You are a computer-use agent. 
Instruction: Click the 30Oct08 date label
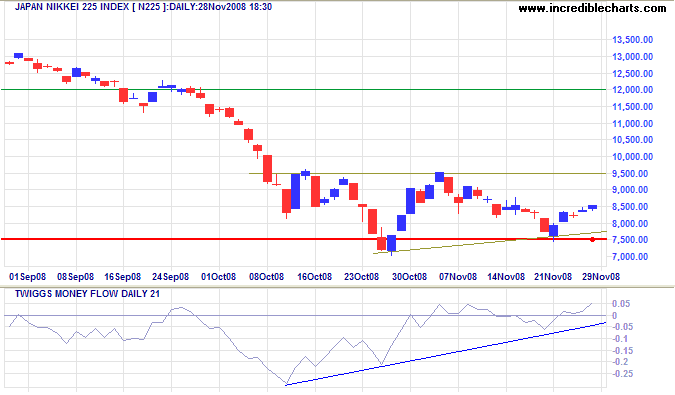coord(409,277)
